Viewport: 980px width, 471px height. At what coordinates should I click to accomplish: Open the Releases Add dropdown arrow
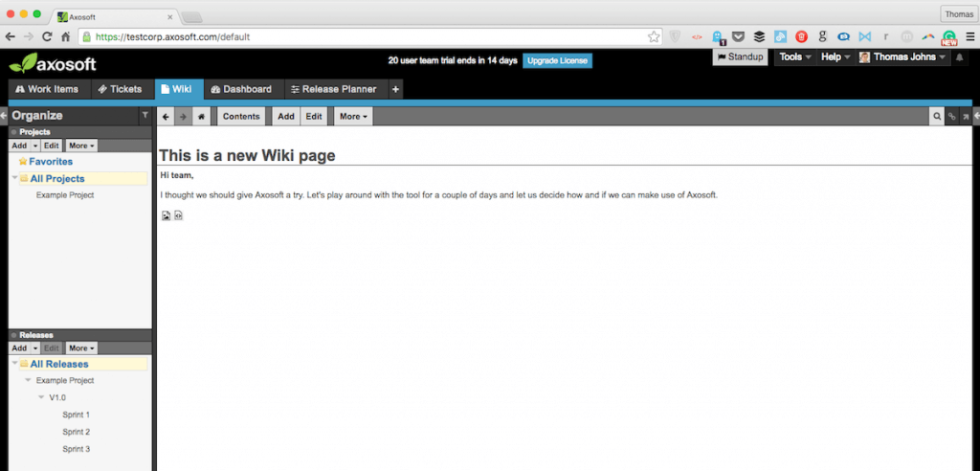tap(35, 348)
